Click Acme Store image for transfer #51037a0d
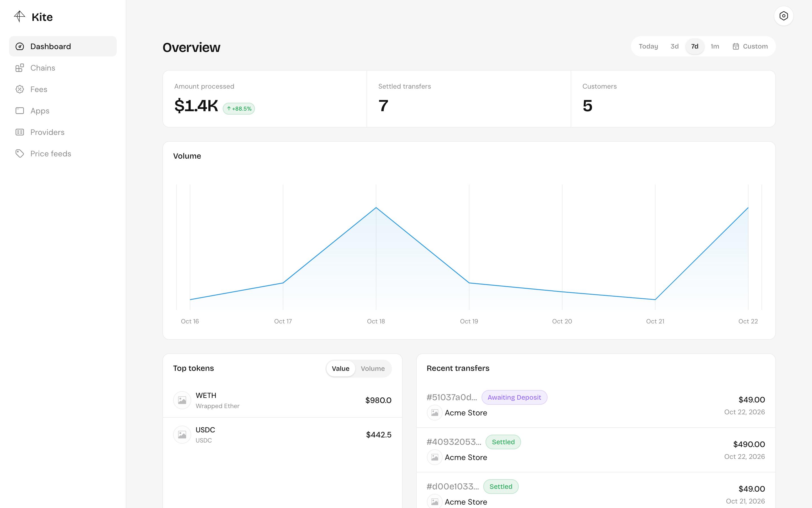The height and width of the screenshot is (508, 812). point(434,413)
